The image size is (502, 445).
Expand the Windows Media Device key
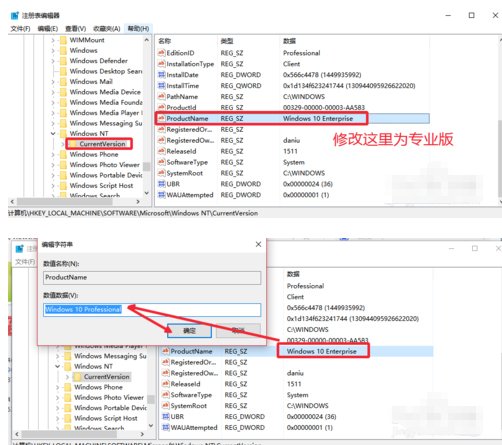pyautogui.click(x=53, y=92)
